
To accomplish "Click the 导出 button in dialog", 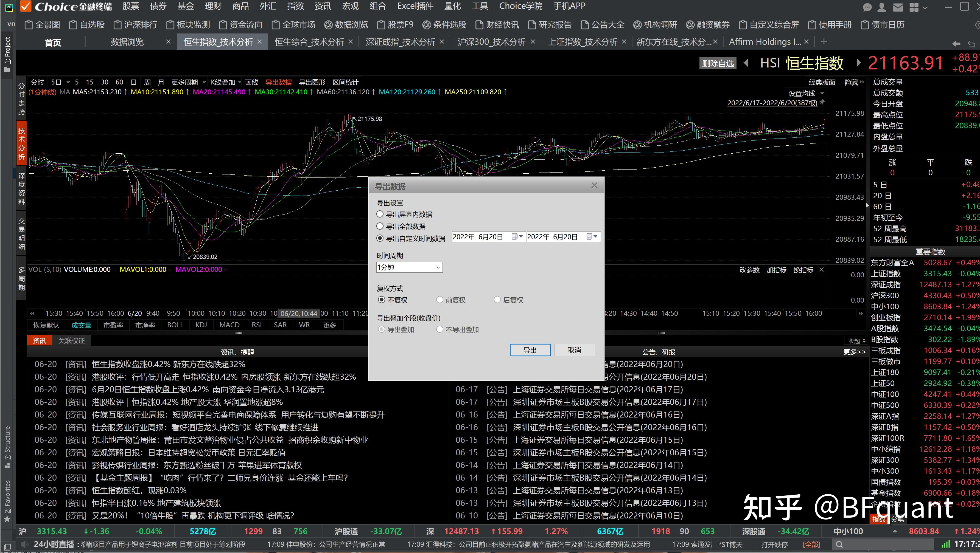I will tap(530, 350).
